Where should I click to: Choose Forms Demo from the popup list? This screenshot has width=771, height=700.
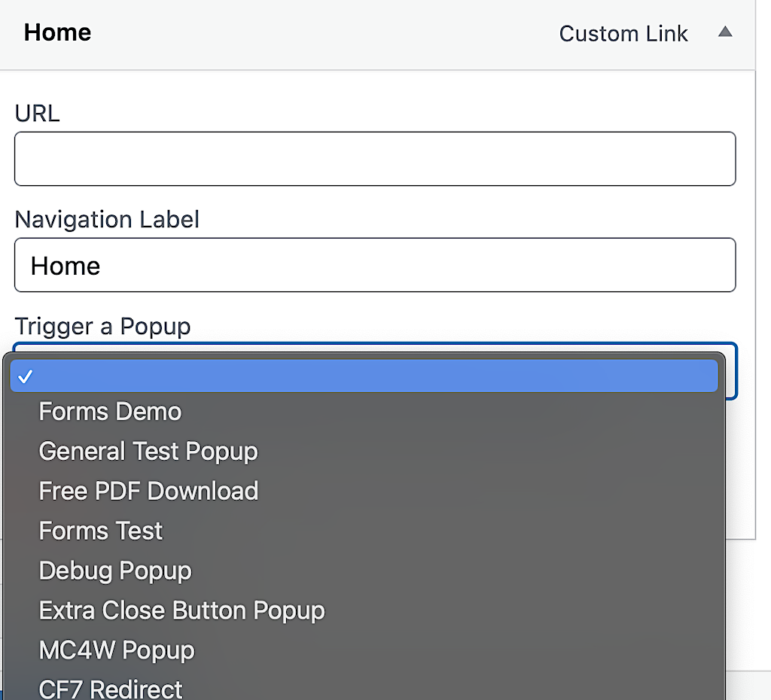110,412
